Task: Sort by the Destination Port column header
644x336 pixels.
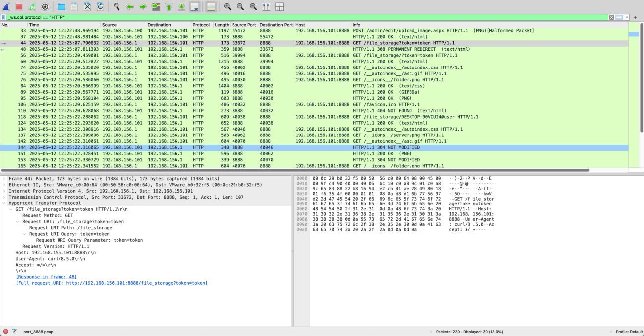Action: pos(276,25)
